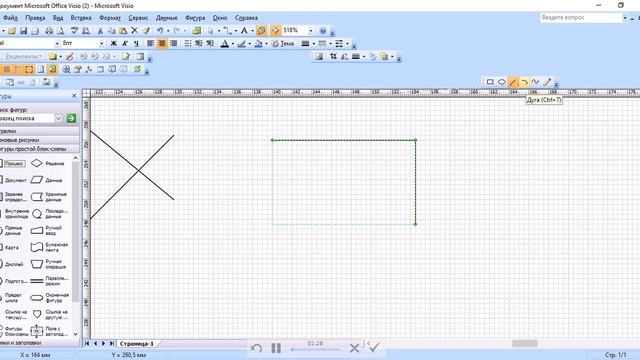Open the Вид menu

point(58,18)
